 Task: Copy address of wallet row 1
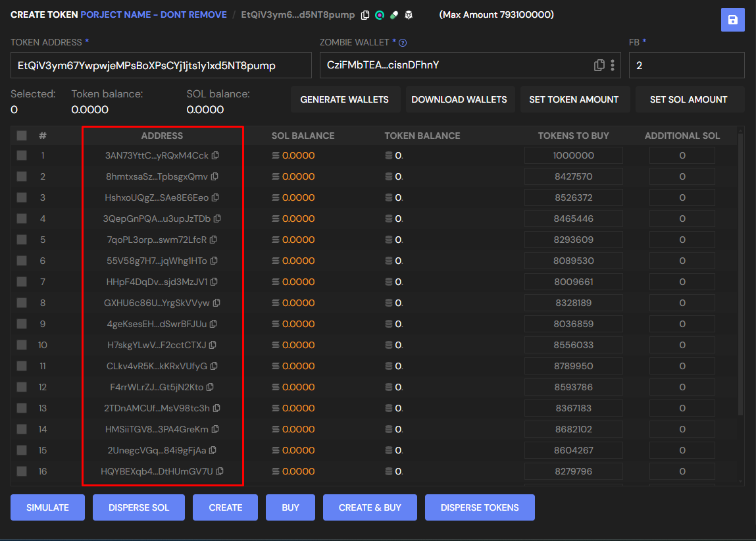215,156
